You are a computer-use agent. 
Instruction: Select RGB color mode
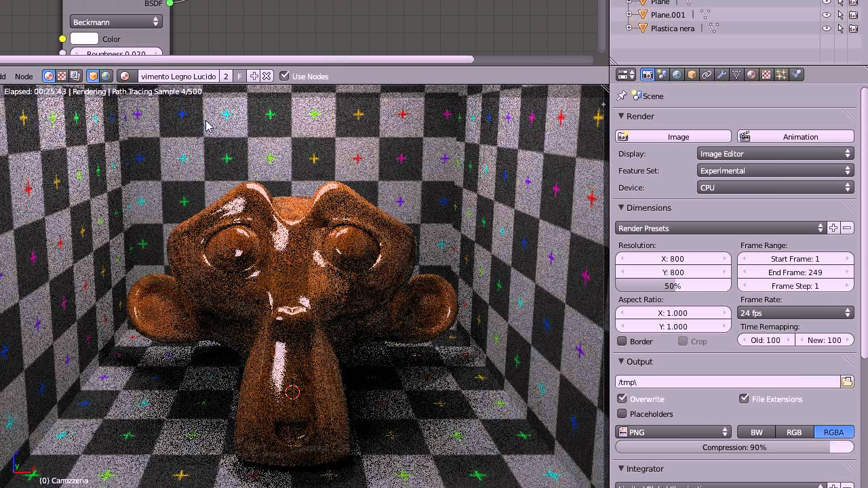tap(794, 432)
